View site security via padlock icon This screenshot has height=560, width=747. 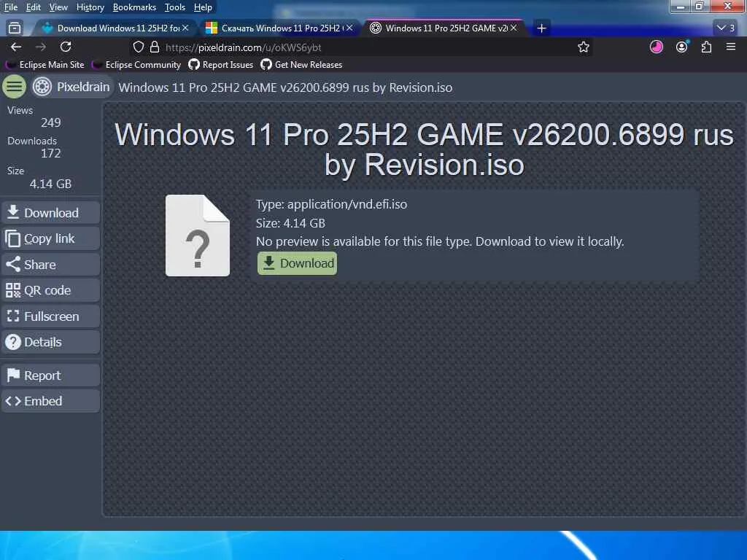click(155, 47)
